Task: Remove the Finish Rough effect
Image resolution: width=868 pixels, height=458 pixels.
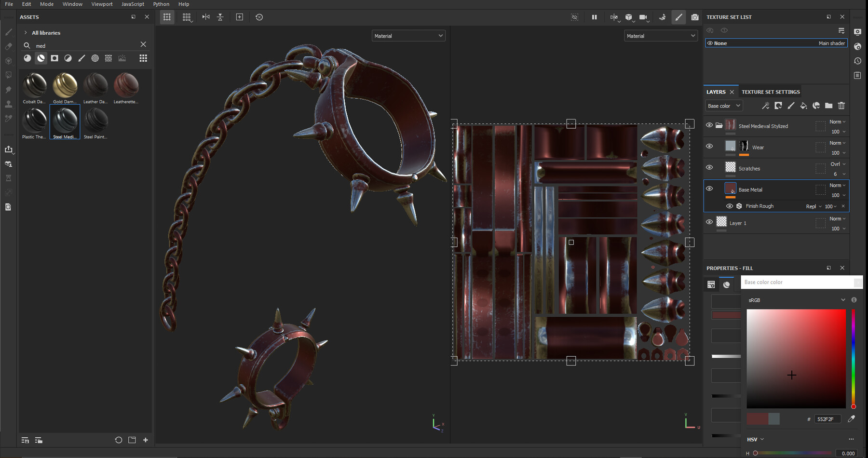Action: [x=843, y=206]
